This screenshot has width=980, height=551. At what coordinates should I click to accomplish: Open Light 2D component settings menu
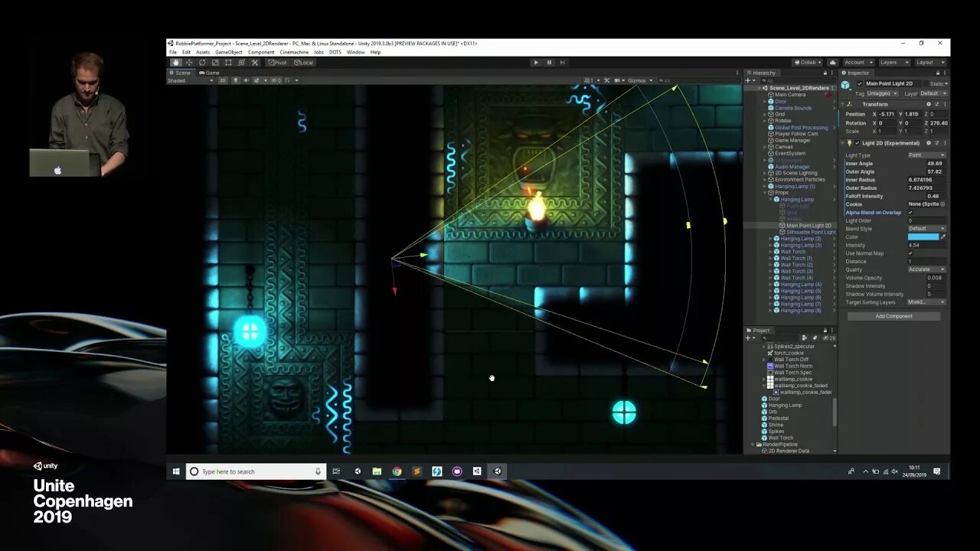pyautogui.click(x=944, y=143)
